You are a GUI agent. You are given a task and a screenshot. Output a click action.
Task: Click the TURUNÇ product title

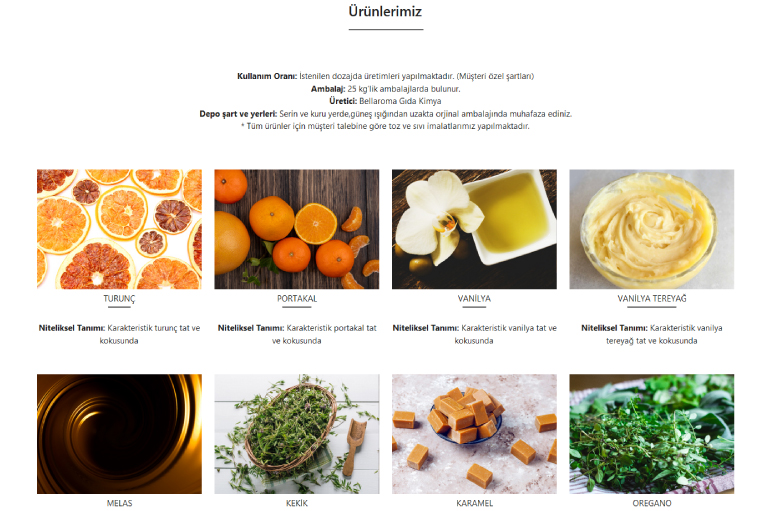pos(119,298)
